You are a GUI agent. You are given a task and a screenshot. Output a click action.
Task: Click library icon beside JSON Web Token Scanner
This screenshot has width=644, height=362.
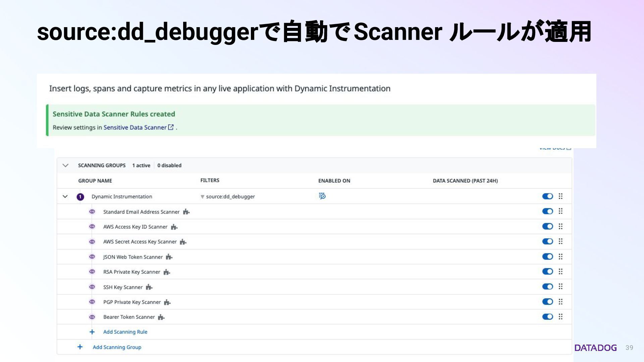[x=169, y=257]
